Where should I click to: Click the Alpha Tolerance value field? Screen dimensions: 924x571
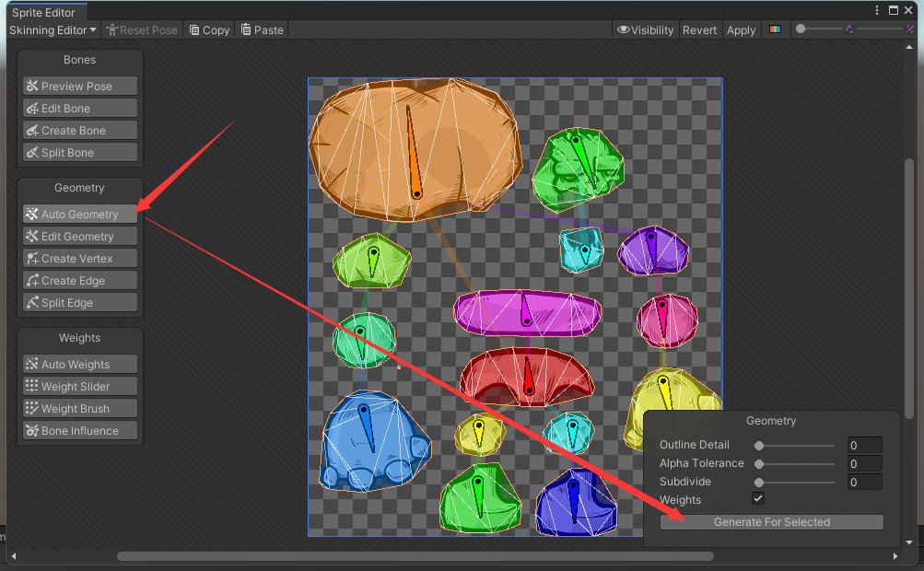(x=864, y=463)
